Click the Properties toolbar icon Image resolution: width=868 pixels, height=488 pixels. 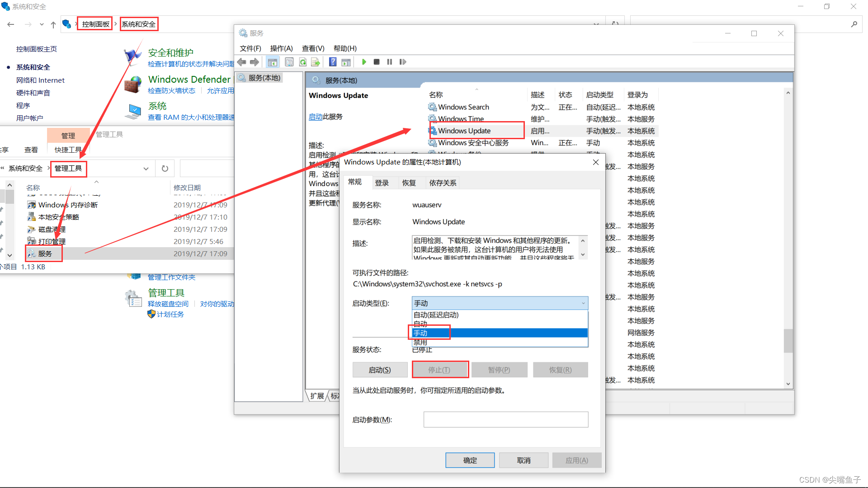point(289,62)
